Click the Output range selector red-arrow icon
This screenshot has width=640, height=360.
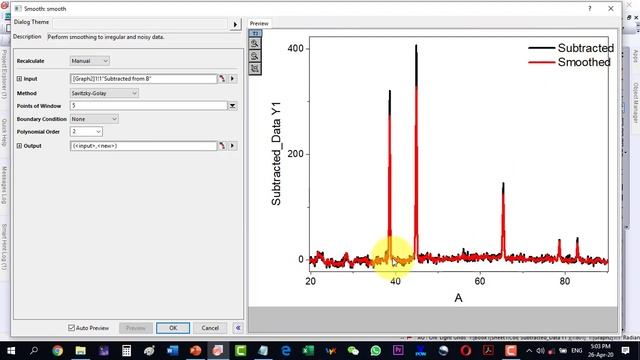click(x=222, y=146)
